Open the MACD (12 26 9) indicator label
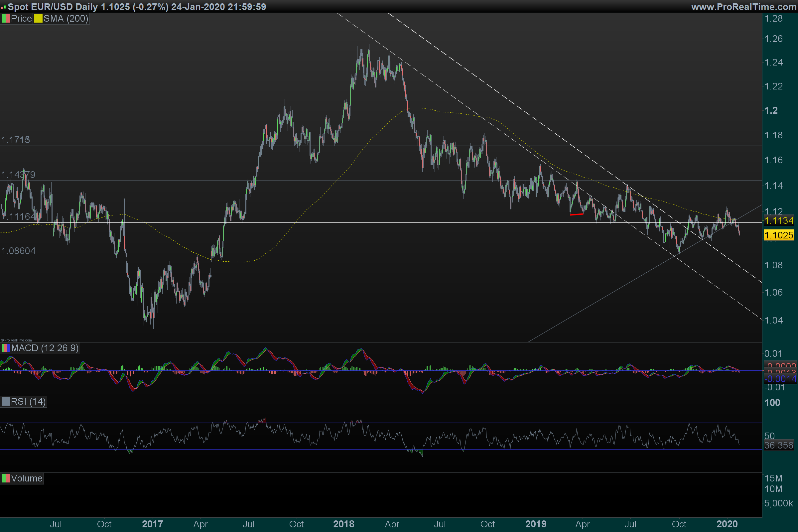Screen dimensions: 798x532 [45, 348]
